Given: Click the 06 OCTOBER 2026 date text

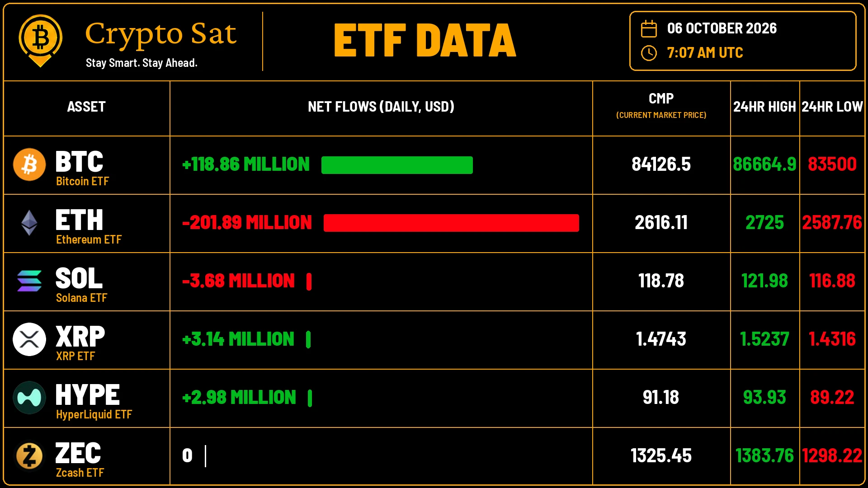Looking at the screenshot, I should click(x=722, y=28).
